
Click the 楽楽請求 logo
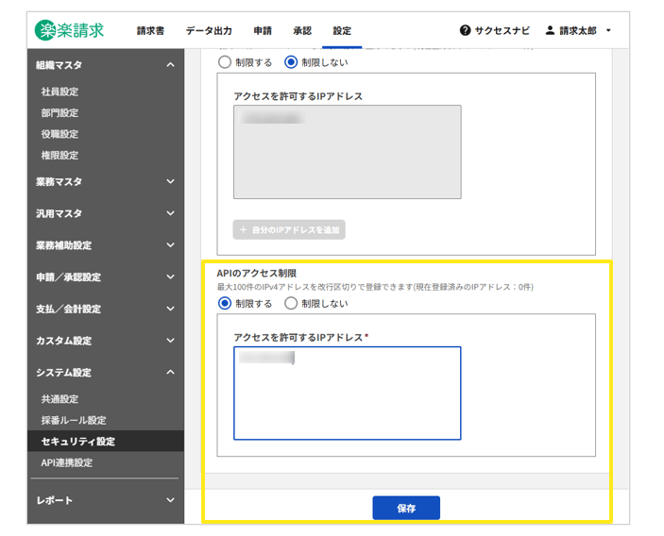69,30
